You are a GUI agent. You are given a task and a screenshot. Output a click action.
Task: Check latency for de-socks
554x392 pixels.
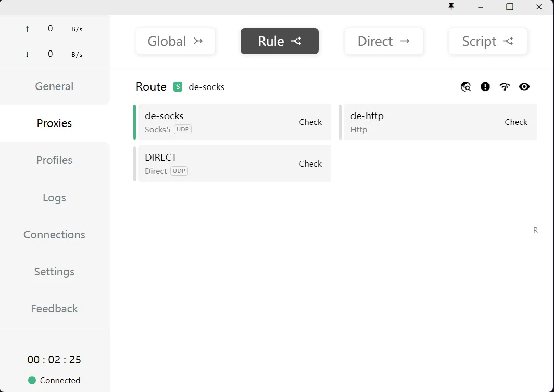point(310,122)
